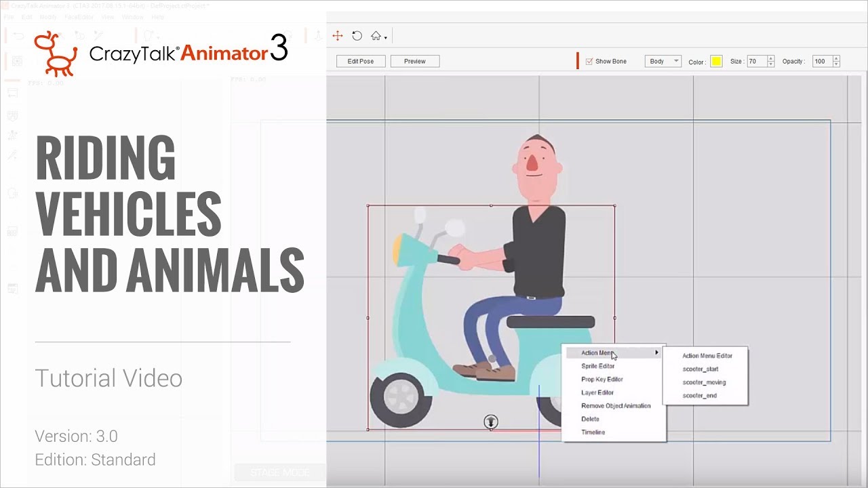
Task: Select the Move transform tool icon
Action: tap(337, 36)
